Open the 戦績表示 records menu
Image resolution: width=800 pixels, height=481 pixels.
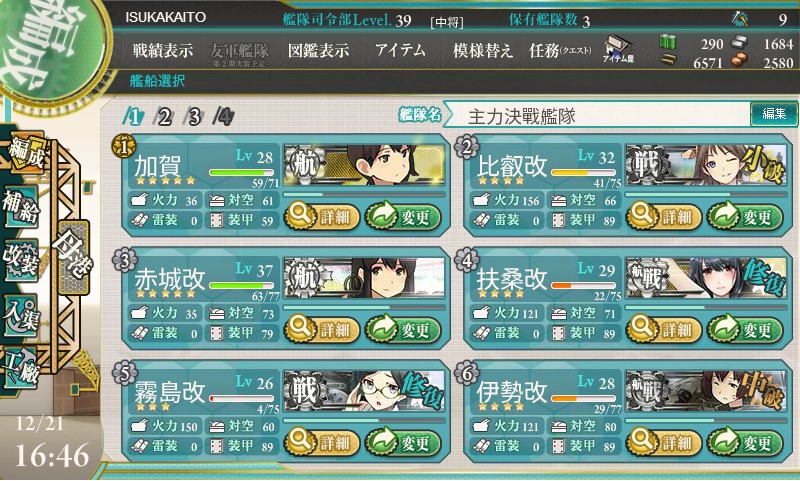click(163, 50)
